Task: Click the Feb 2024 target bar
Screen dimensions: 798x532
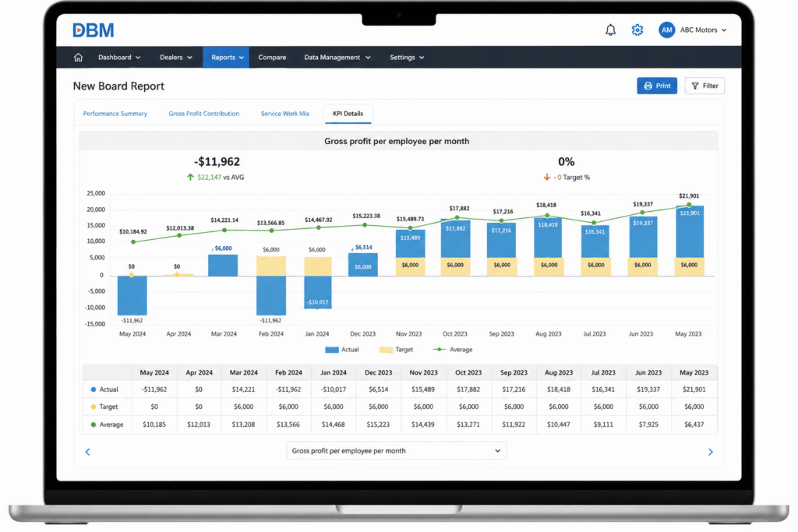Action: 270,266
